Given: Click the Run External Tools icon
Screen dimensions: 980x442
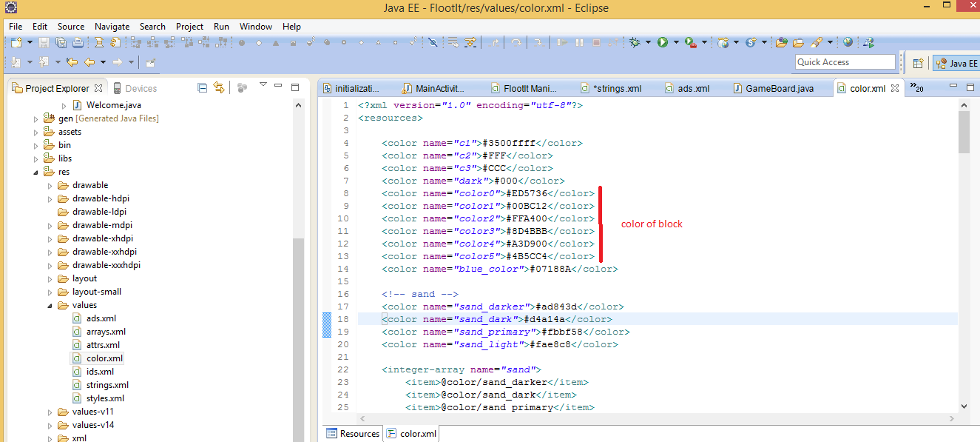Looking at the screenshot, I should [x=691, y=43].
